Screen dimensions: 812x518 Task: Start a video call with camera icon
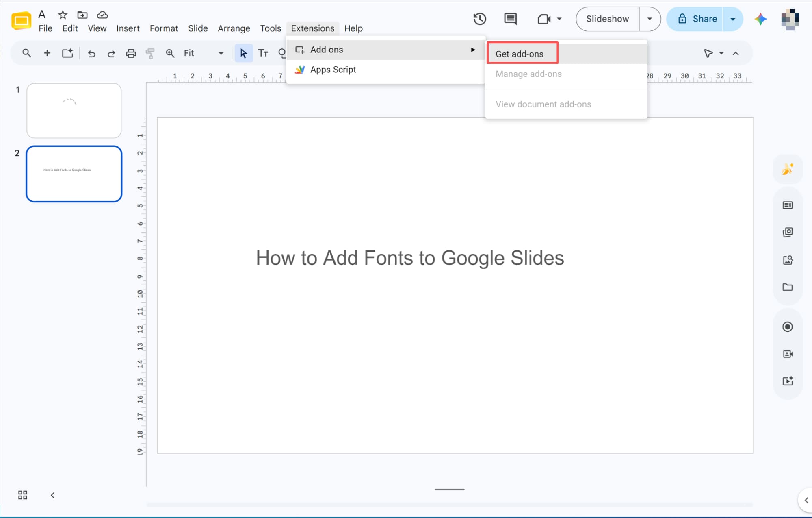544,19
